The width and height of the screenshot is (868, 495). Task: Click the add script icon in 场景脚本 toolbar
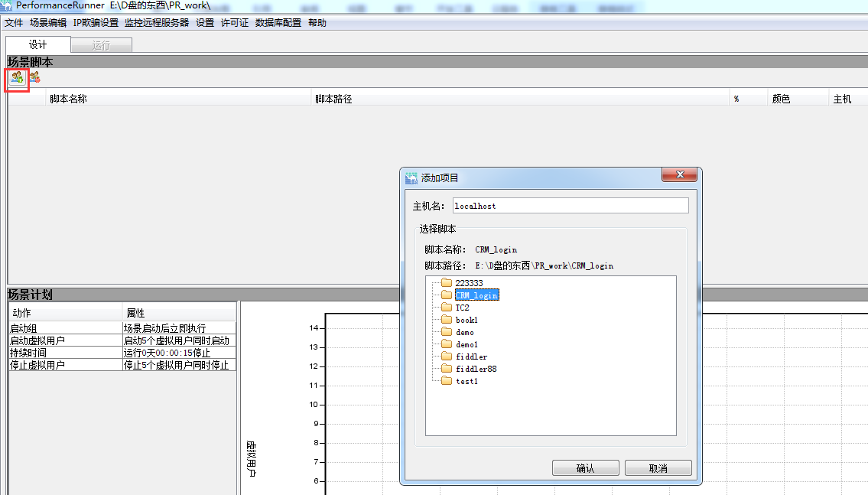(x=17, y=77)
